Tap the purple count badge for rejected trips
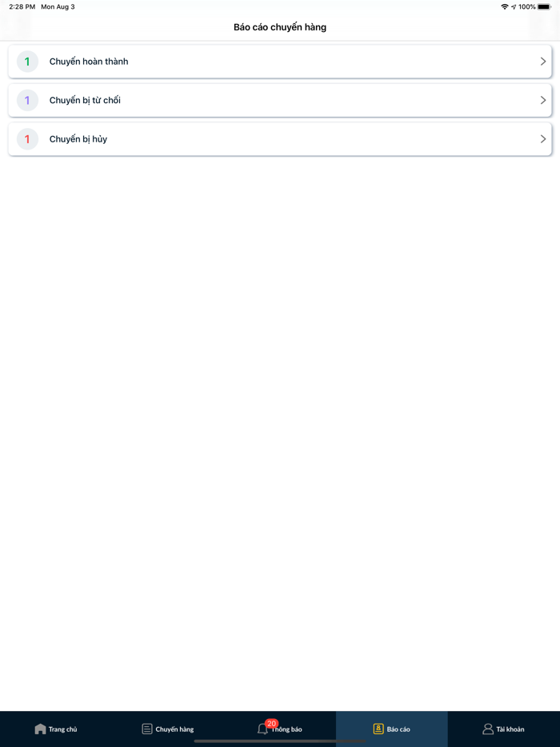 tap(27, 101)
